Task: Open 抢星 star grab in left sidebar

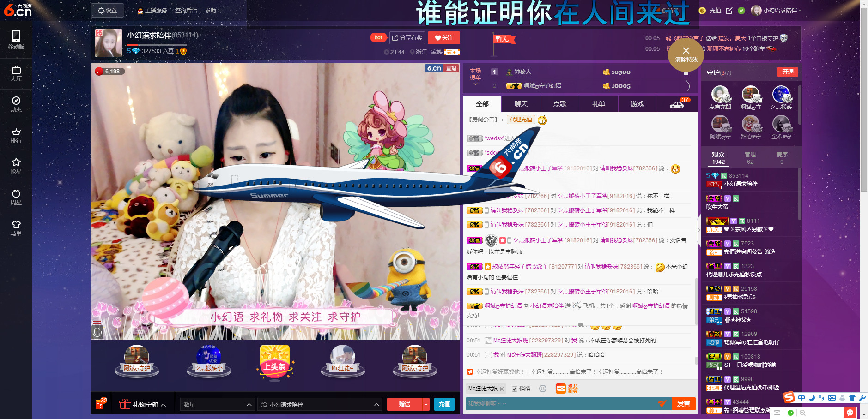Action: click(x=16, y=166)
